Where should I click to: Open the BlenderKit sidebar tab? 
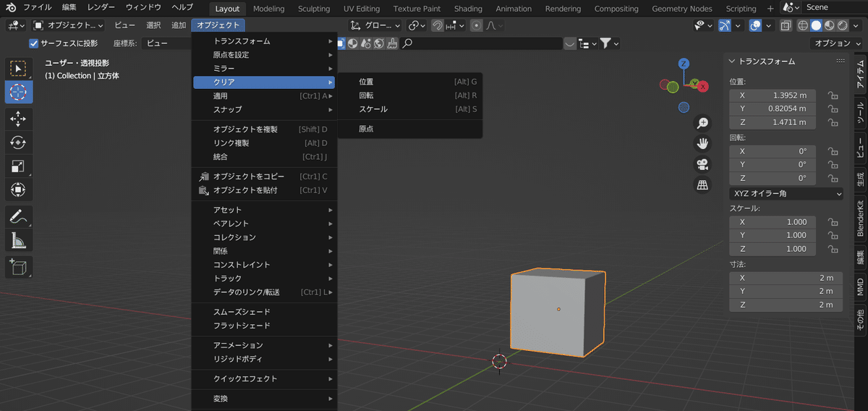pyautogui.click(x=860, y=218)
